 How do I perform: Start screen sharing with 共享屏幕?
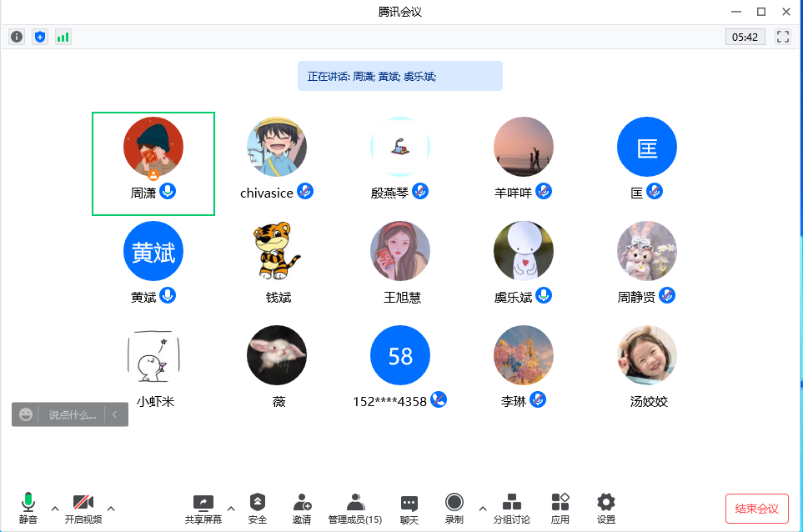(x=203, y=508)
